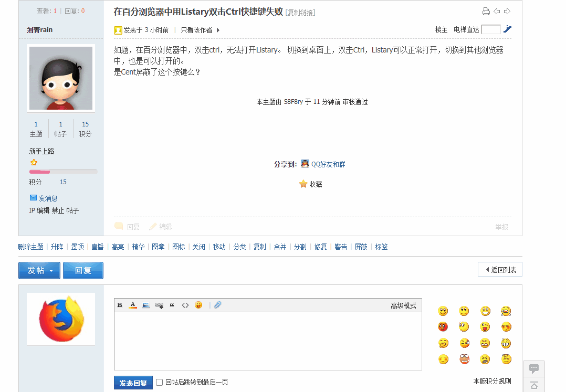Insert a quote block
Image resolution: width=566 pixels, height=392 pixels.
172,305
